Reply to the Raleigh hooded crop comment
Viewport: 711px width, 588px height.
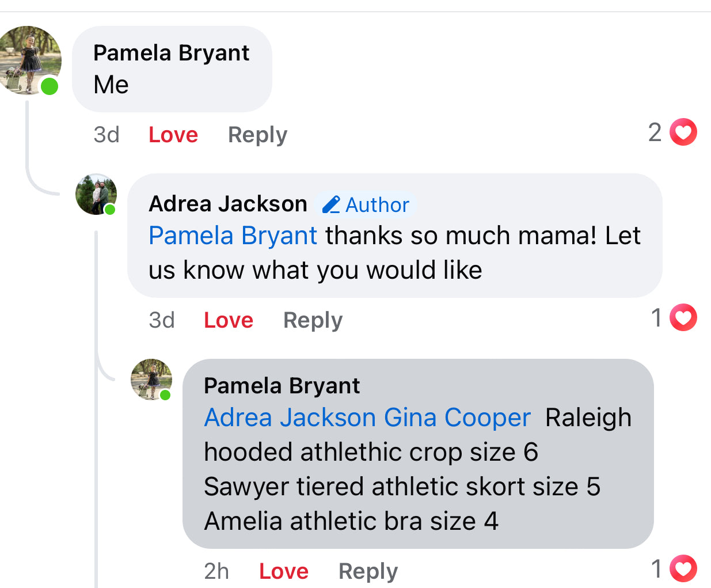tap(368, 571)
